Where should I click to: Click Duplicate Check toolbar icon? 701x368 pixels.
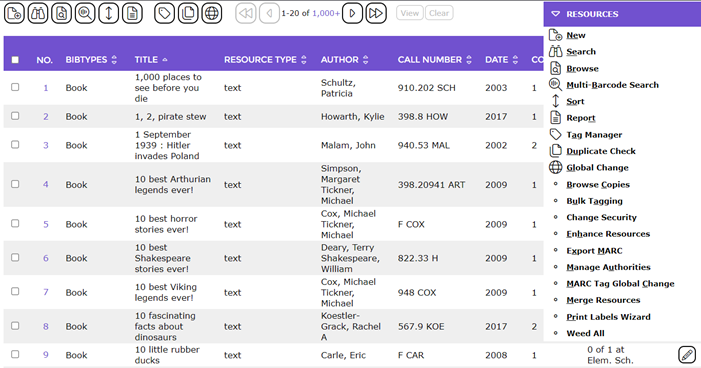pos(188,13)
